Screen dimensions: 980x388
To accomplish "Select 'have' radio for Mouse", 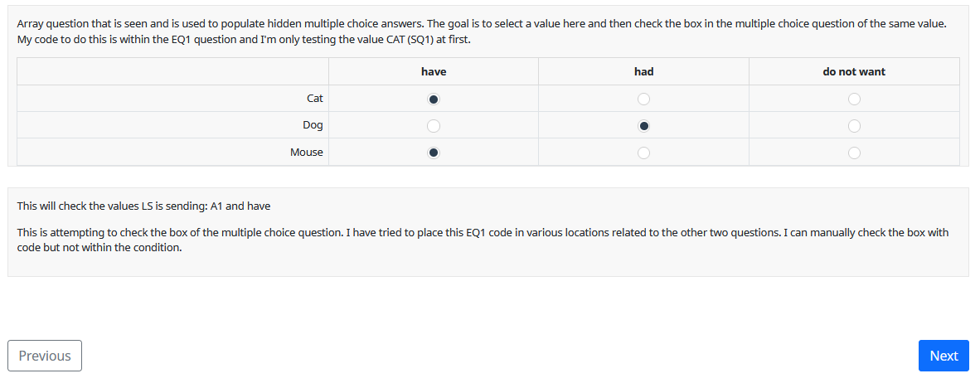I will click(434, 153).
